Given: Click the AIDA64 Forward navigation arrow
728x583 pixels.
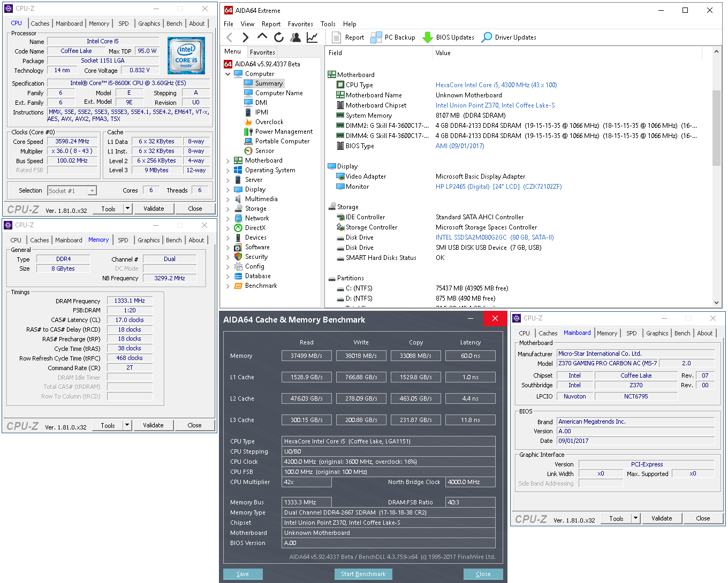Looking at the screenshot, I should click(245, 37).
